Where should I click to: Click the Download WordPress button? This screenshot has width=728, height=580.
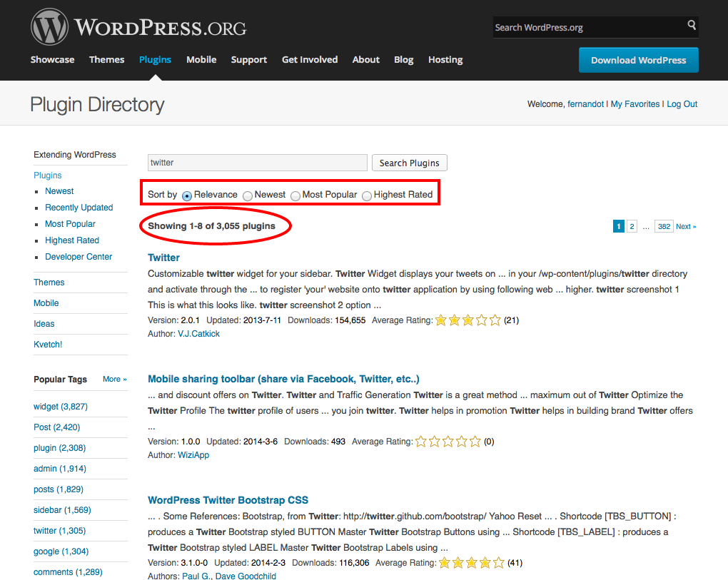638,60
